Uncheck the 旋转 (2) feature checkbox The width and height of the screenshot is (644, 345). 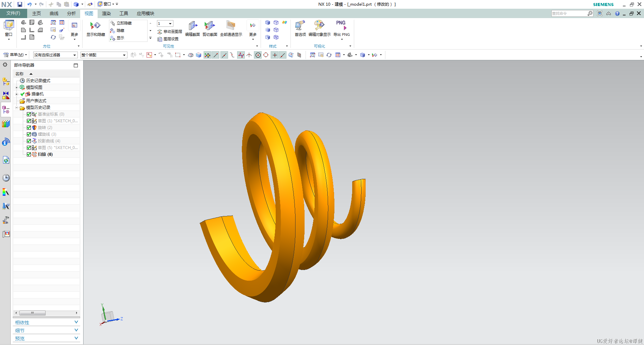coord(29,128)
